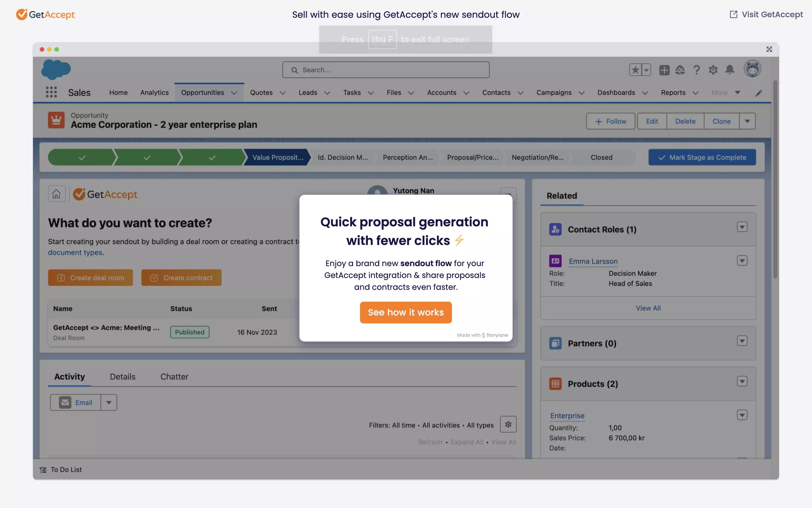Select the Value Proposition stage in path
812x508 pixels.
tap(277, 157)
